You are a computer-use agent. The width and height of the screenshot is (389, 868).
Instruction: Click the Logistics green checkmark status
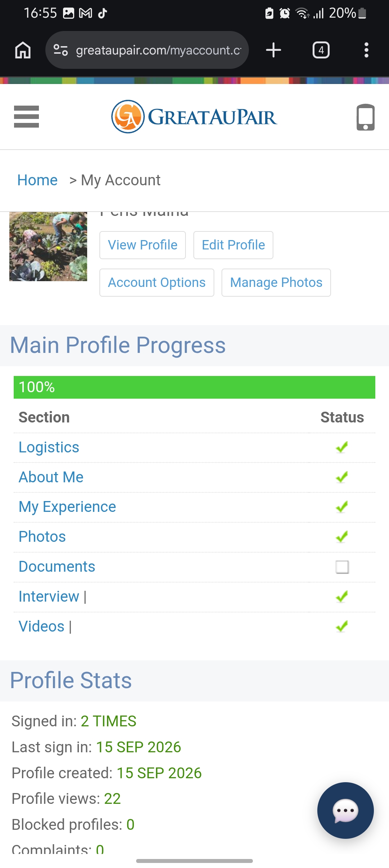click(x=341, y=447)
